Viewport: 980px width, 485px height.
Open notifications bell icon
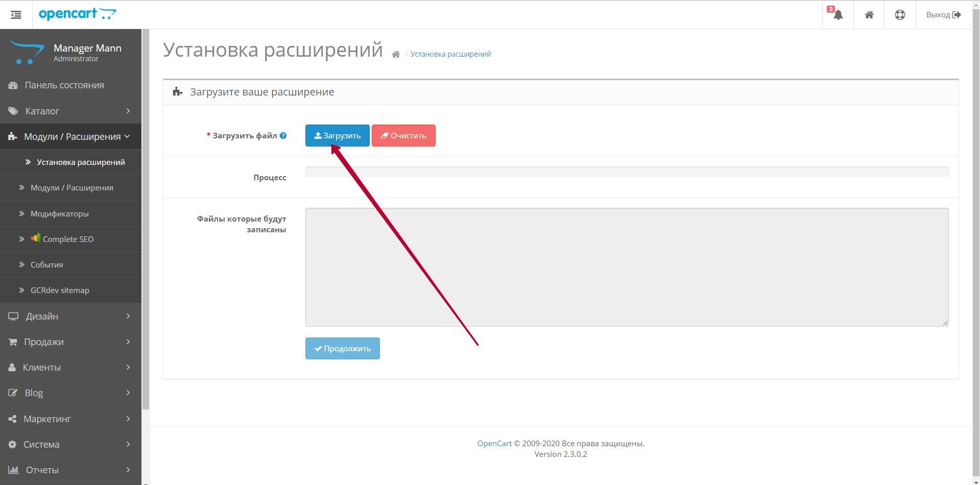[x=838, y=15]
